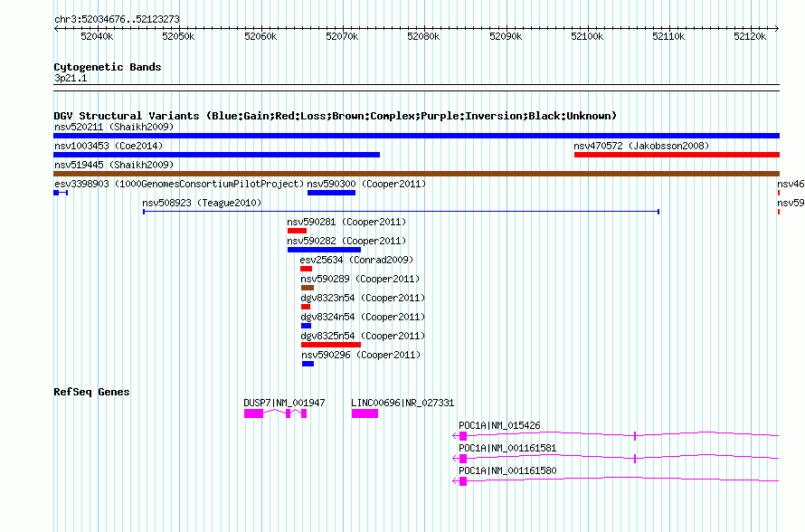
Task: Click dgv8324n54 blue gain bar
Action: point(306,326)
